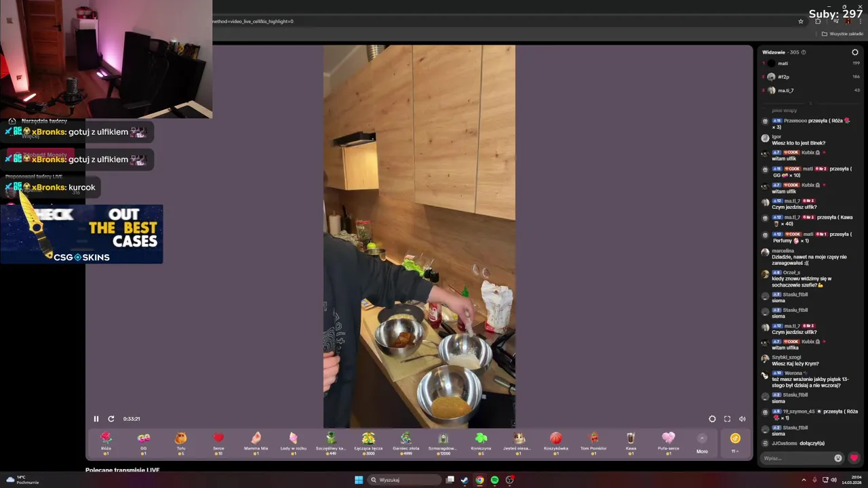The height and width of the screenshot is (488, 868).
Task: Open Igor's profile from chat
Action: coord(776,137)
